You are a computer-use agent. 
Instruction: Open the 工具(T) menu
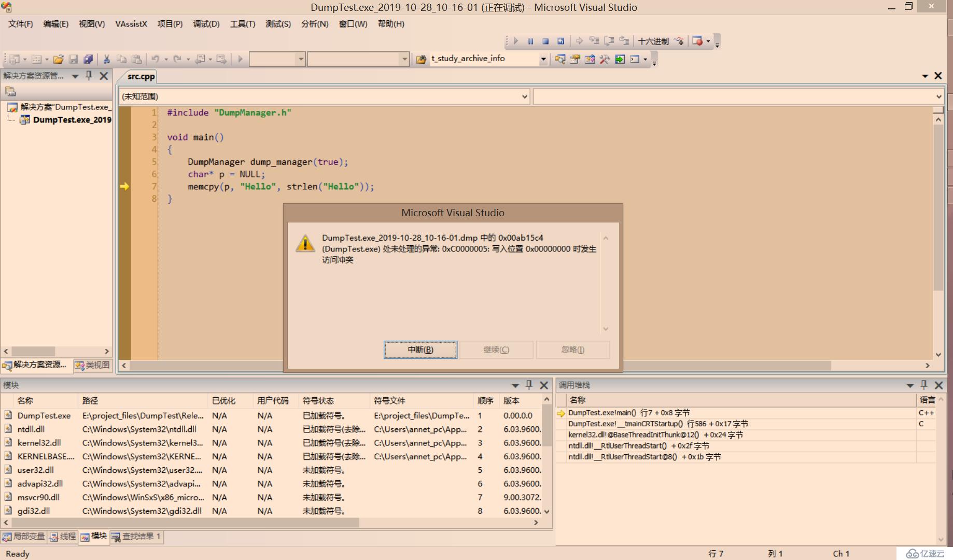click(x=243, y=24)
